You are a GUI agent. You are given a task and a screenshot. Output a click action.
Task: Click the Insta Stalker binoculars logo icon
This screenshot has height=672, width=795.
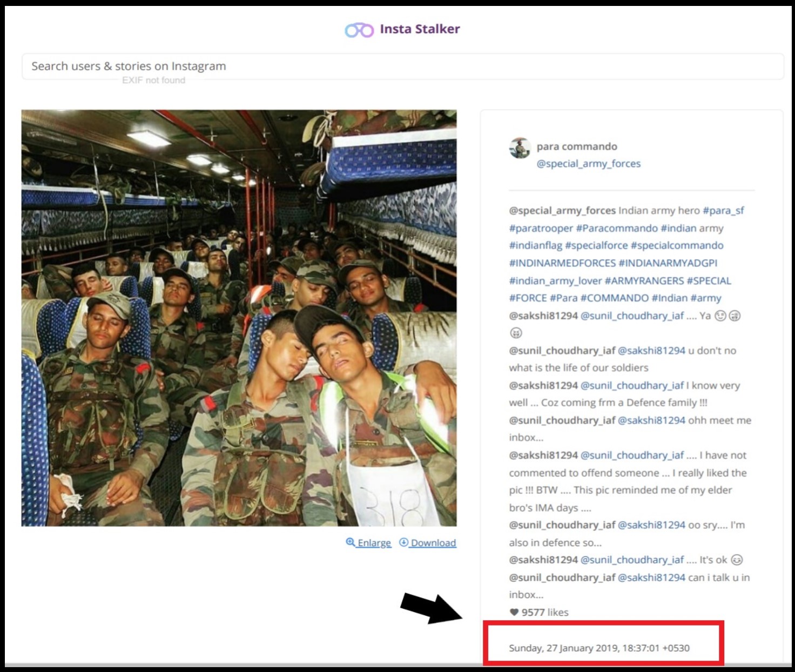coord(359,30)
